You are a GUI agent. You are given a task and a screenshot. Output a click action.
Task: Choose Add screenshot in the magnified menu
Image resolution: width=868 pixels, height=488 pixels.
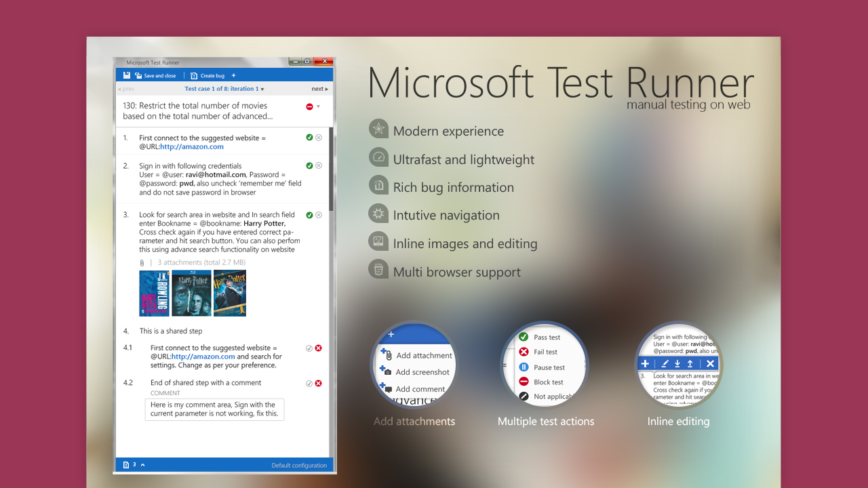click(x=416, y=372)
